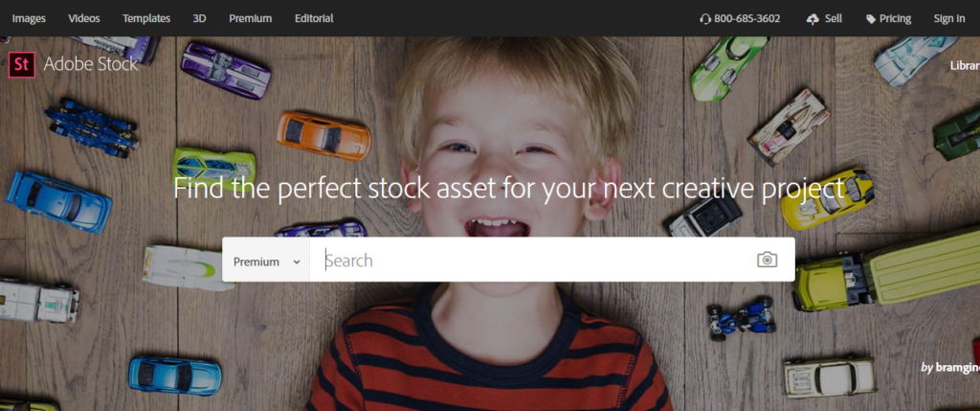This screenshot has width=980, height=411.
Task: Select Premium in the top navigation
Action: tap(250, 18)
